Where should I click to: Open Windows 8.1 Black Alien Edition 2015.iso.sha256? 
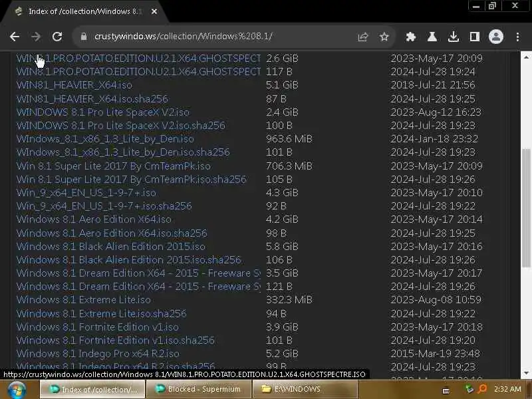128,259
